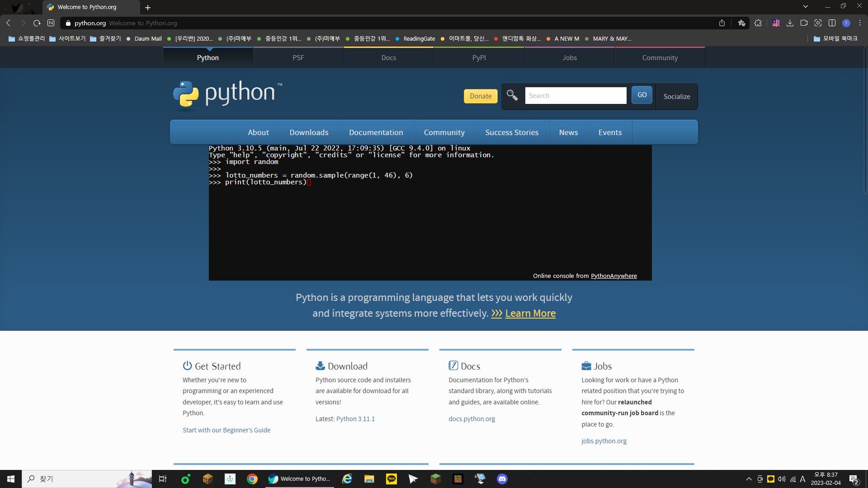
Task: Open Chrome from the taskbar
Action: (252, 479)
